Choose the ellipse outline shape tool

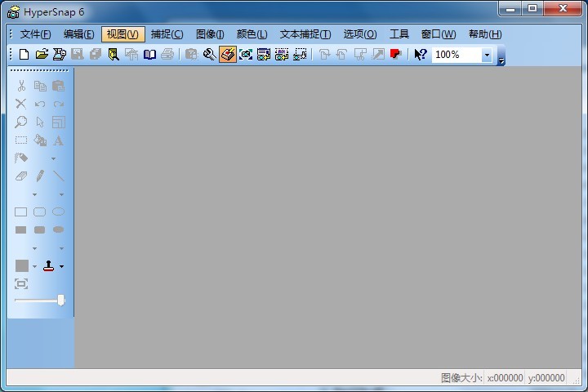click(58, 212)
